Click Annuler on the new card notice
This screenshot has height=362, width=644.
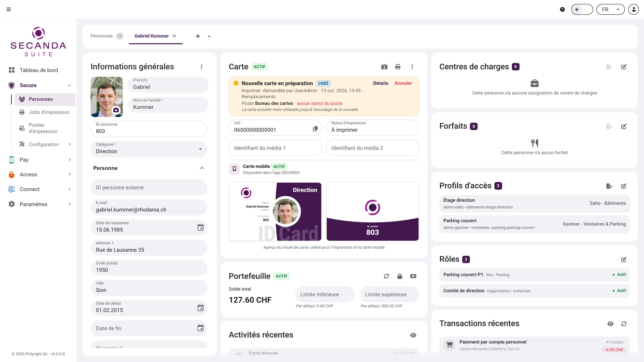point(403,83)
